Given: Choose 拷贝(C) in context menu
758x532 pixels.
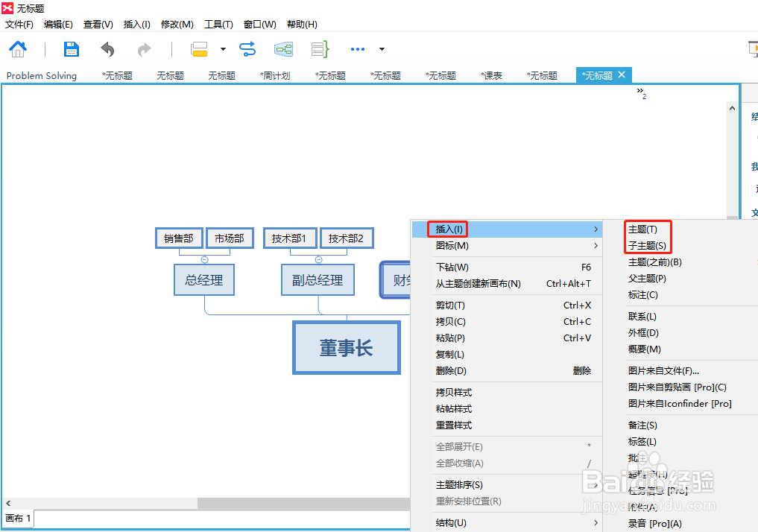Looking at the screenshot, I should click(507, 322).
